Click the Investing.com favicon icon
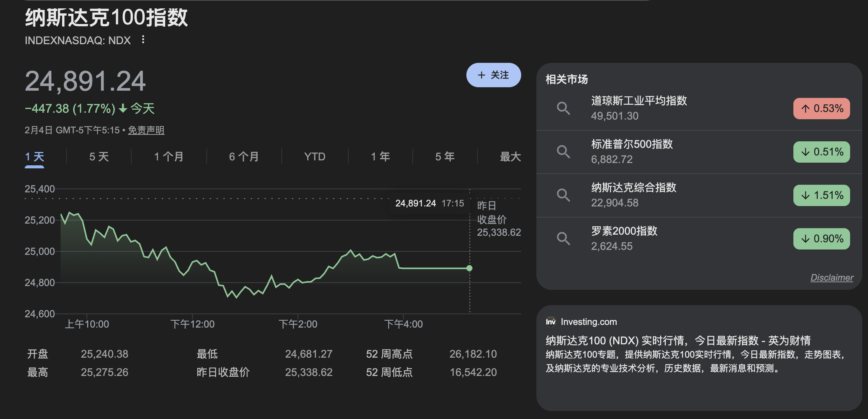 [551, 322]
